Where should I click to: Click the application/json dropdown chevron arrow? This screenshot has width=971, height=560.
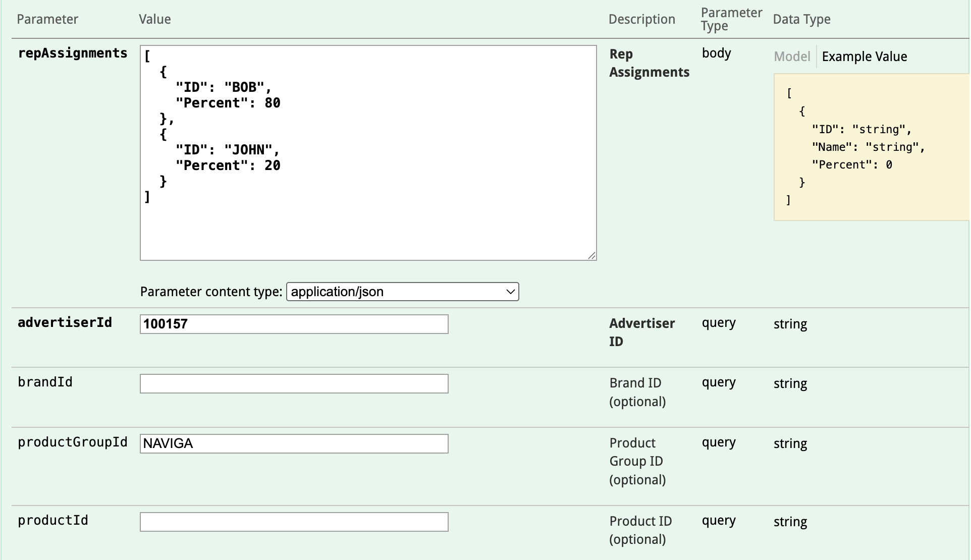pyautogui.click(x=510, y=292)
